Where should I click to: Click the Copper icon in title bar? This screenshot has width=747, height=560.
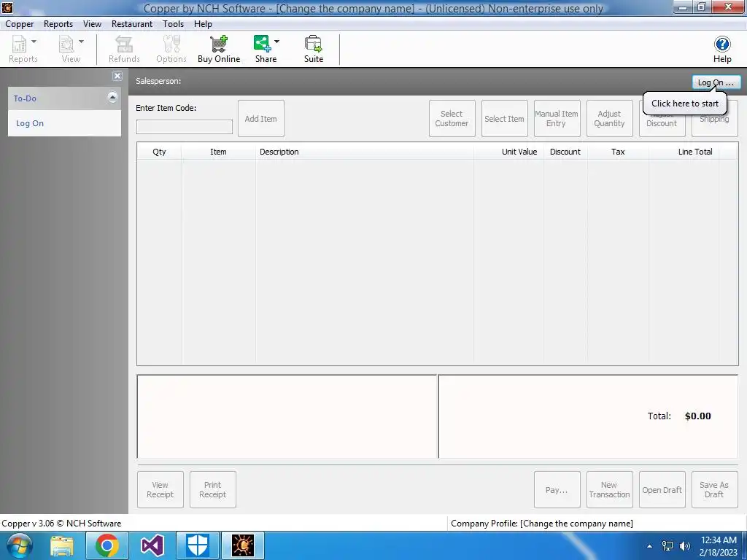pyautogui.click(x=7, y=7)
